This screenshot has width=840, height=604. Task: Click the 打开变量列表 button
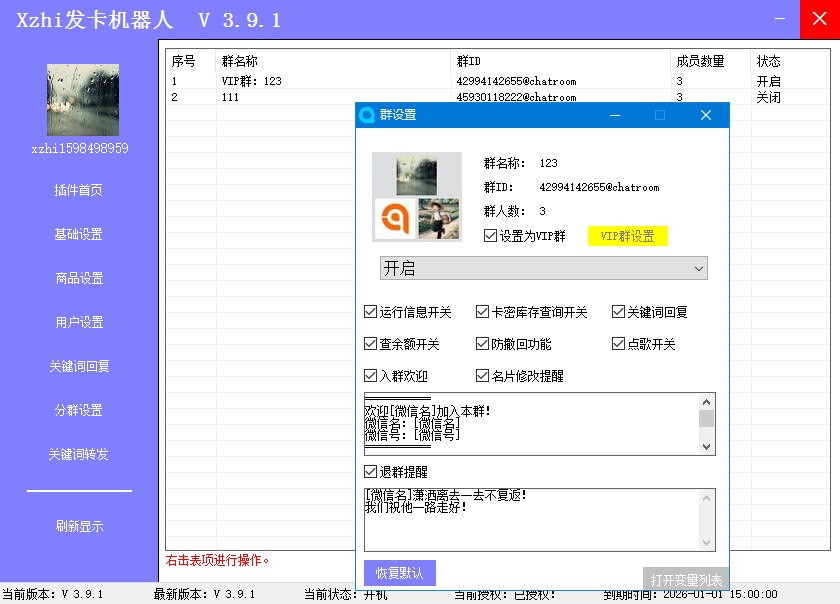(686, 577)
